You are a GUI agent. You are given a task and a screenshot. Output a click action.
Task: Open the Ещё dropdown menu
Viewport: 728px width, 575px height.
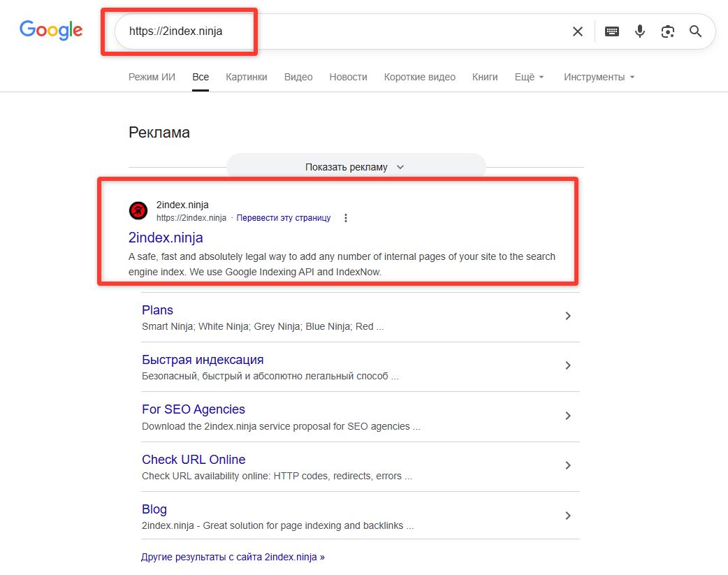[530, 77]
